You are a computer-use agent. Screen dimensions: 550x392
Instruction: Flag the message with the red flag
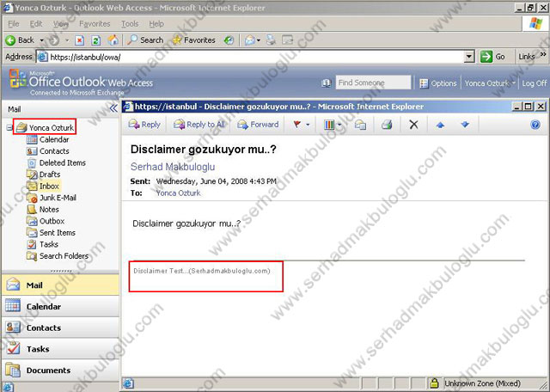tap(297, 125)
